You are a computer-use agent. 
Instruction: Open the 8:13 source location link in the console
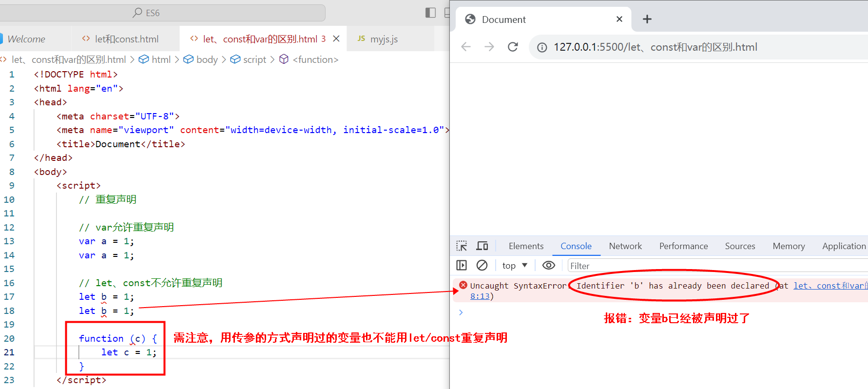pyautogui.click(x=480, y=296)
